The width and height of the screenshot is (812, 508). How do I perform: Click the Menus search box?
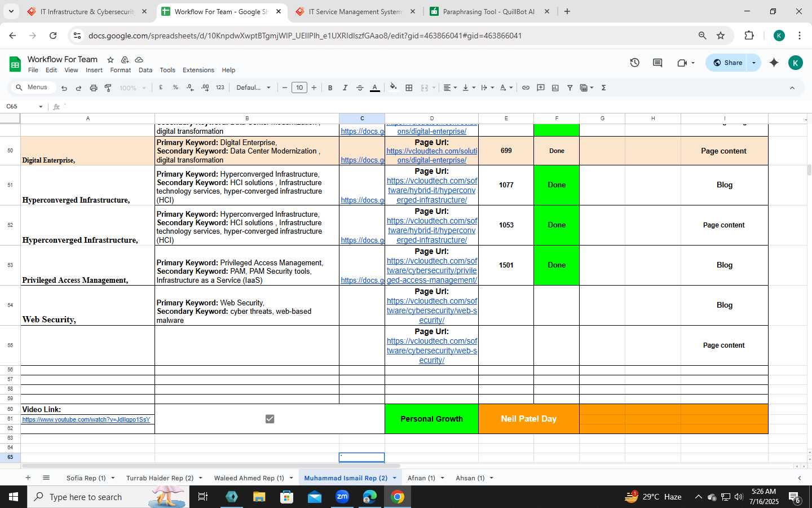pyautogui.click(x=34, y=87)
